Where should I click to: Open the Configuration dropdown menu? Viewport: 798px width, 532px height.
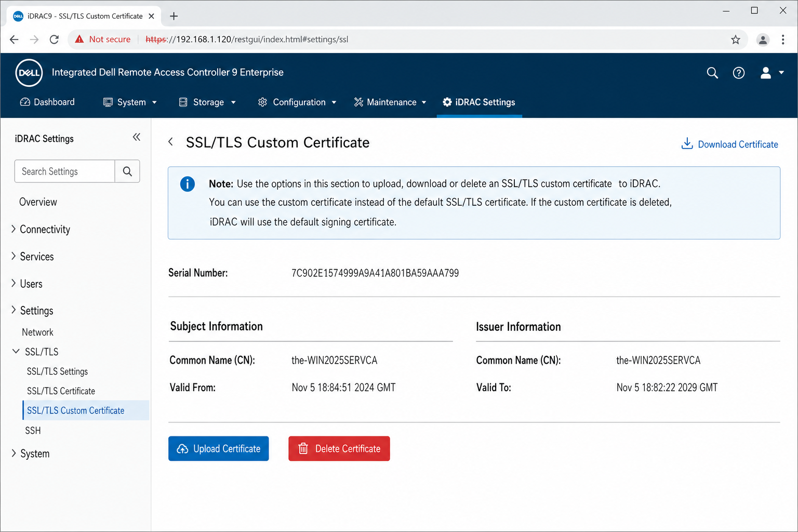click(x=297, y=102)
